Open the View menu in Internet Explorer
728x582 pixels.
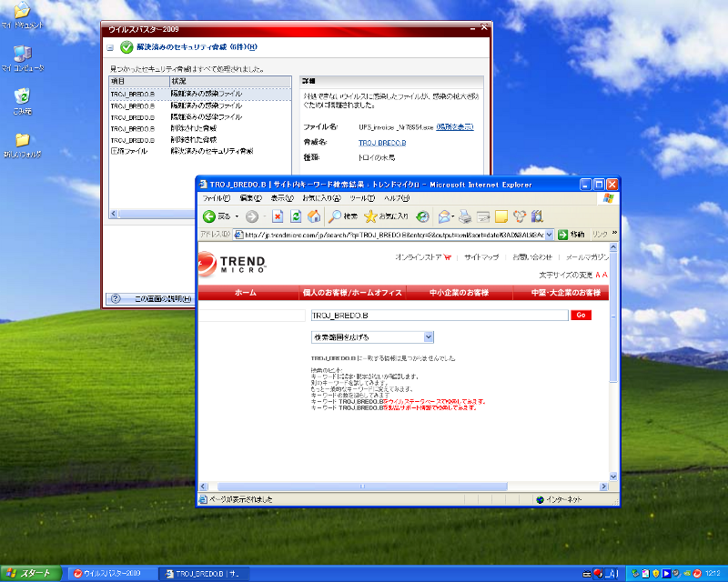[282, 198]
